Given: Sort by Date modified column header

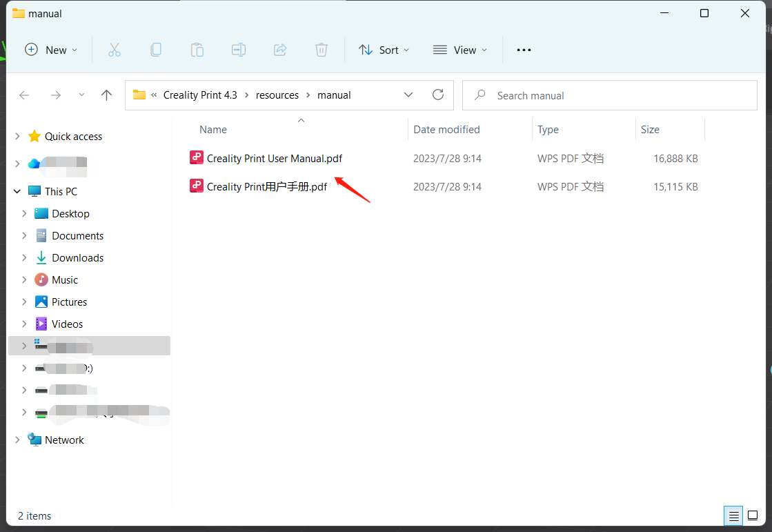Looking at the screenshot, I should (446, 130).
